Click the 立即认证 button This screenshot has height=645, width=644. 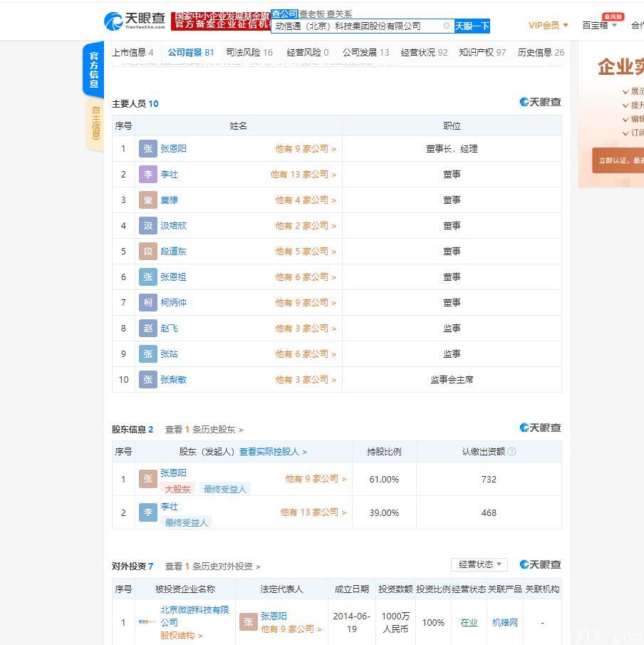point(618,160)
